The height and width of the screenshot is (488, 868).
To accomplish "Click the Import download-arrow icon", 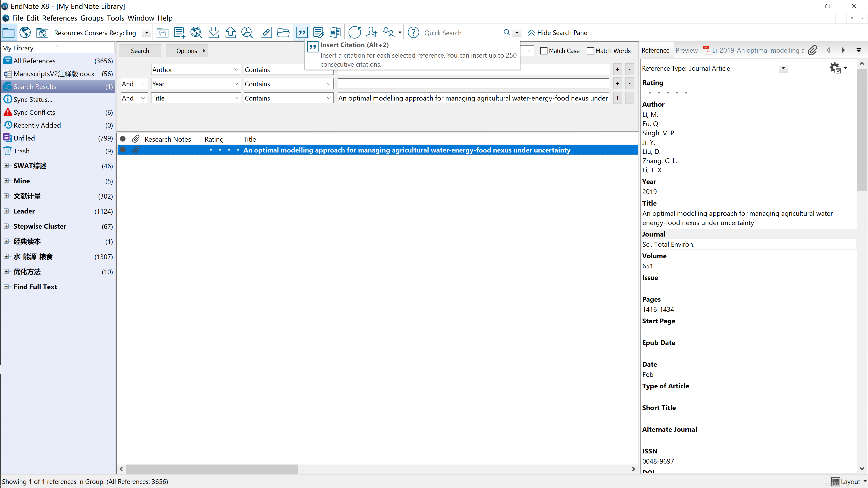I will 213,33.
